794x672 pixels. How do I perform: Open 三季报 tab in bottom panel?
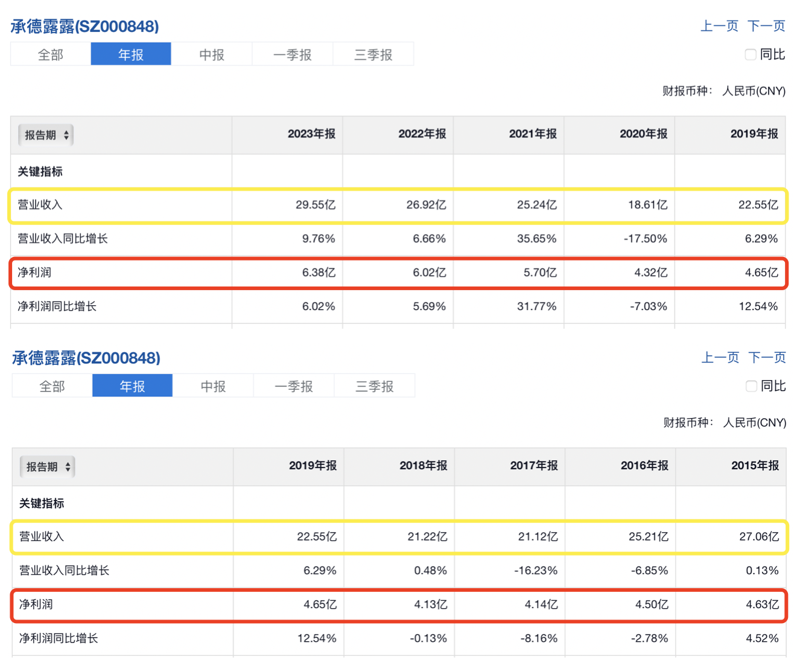375,387
